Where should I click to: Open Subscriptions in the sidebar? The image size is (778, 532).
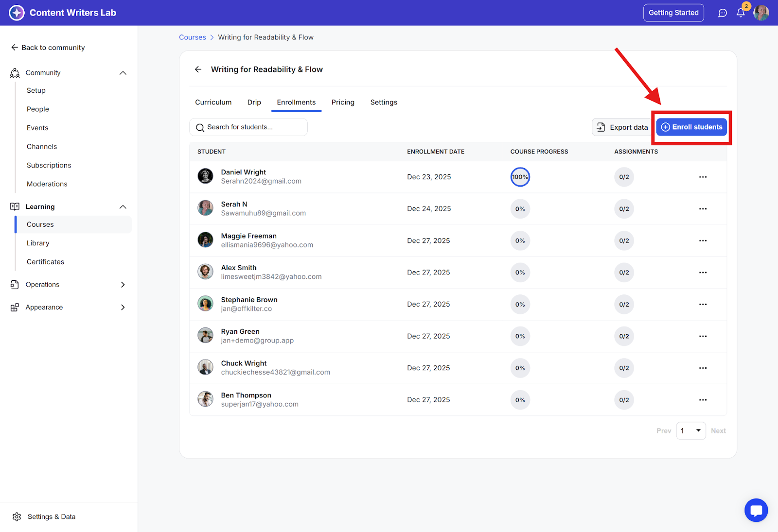pyautogui.click(x=49, y=166)
